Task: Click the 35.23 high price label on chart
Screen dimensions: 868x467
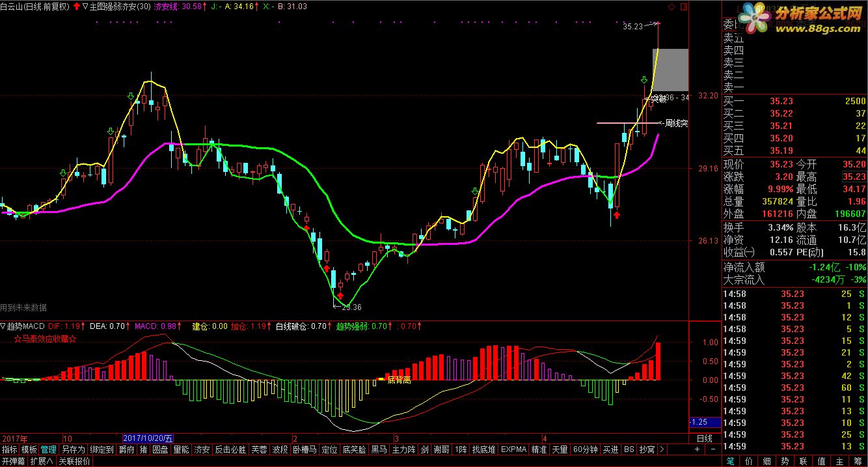Action: [x=632, y=27]
